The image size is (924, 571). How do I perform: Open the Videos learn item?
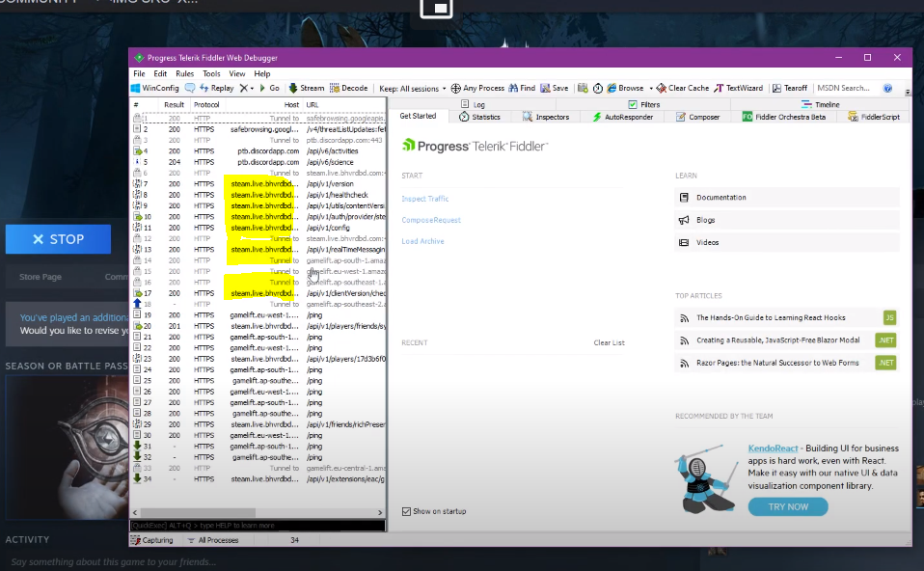[786, 242]
